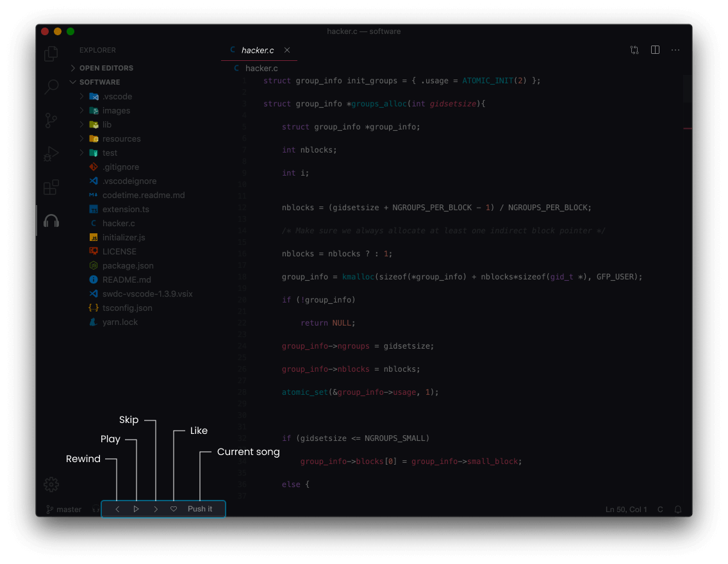
Task: Open More Actions ellipsis in the editor toolbar
Action: (675, 49)
